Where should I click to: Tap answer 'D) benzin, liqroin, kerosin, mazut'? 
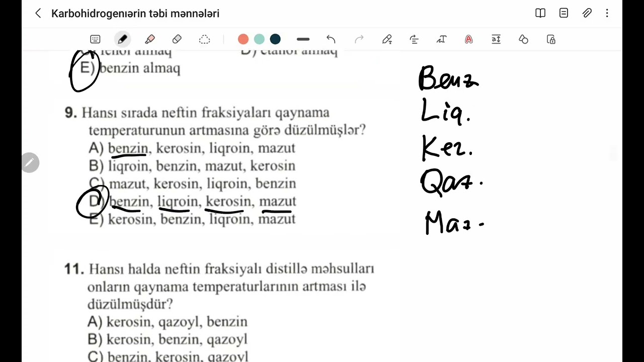pos(192,202)
